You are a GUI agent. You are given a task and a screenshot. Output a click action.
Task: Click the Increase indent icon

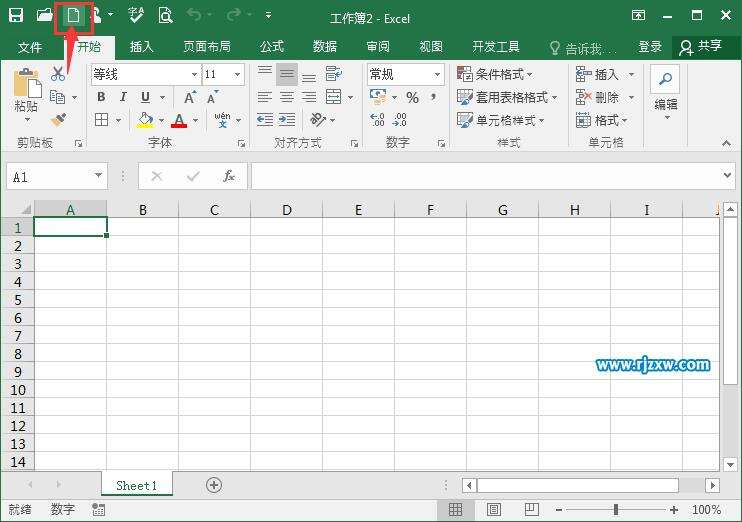(287, 119)
